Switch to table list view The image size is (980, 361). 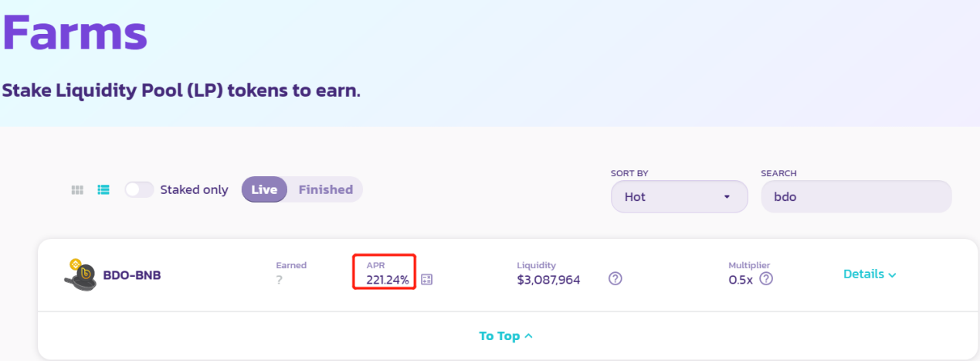pos(103,189)
